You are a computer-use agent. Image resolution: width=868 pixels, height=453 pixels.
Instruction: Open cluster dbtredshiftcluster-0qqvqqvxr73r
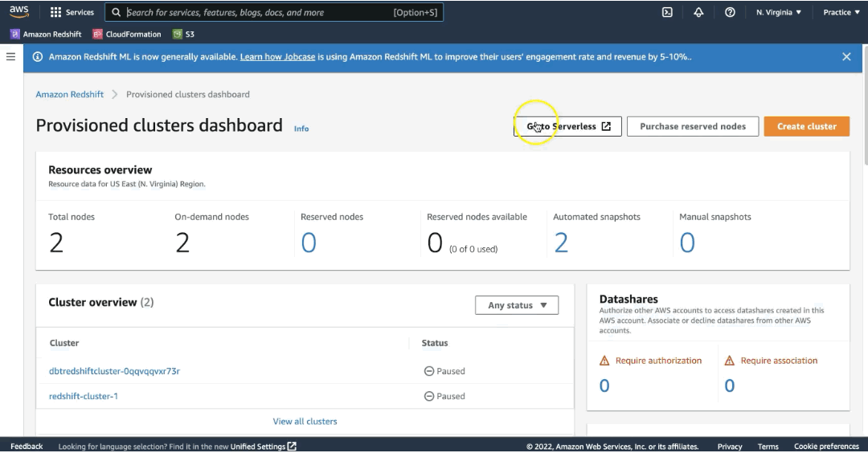(x=115, y=371)
